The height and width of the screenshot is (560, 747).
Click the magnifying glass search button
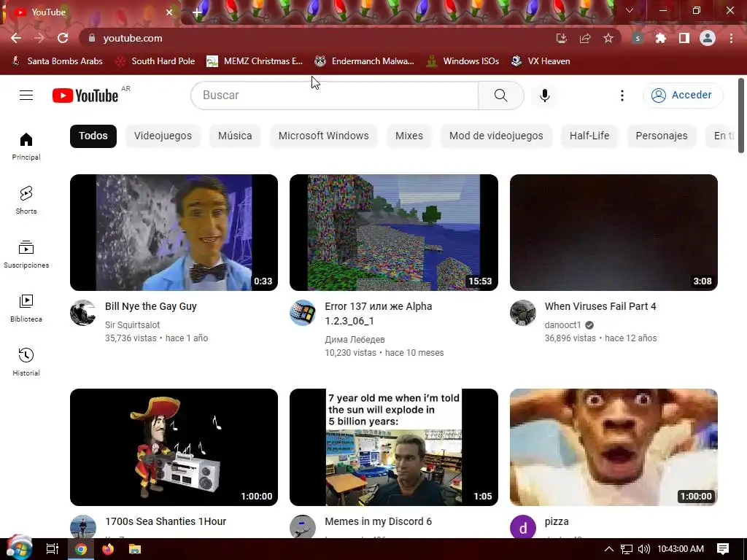pos(501,96)
